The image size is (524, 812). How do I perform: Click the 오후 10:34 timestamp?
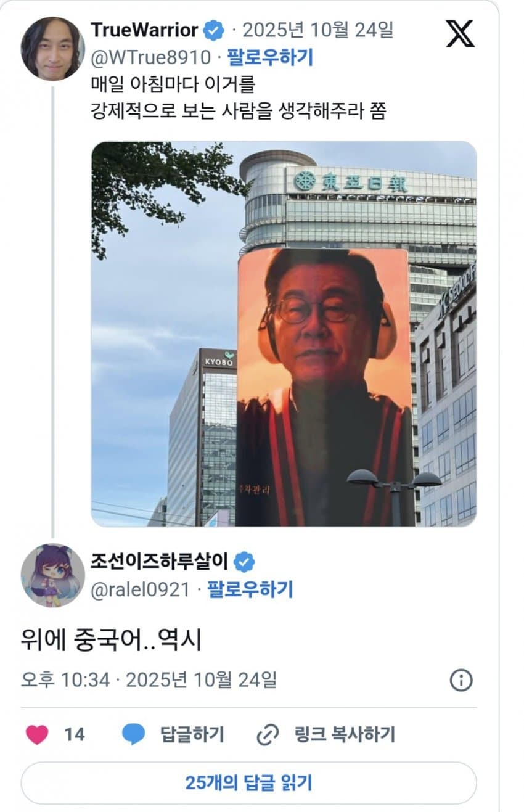(x=65, y=680)
